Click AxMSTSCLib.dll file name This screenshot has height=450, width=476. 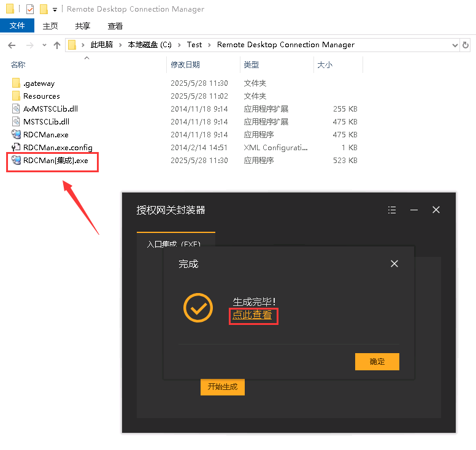(51, 109)
